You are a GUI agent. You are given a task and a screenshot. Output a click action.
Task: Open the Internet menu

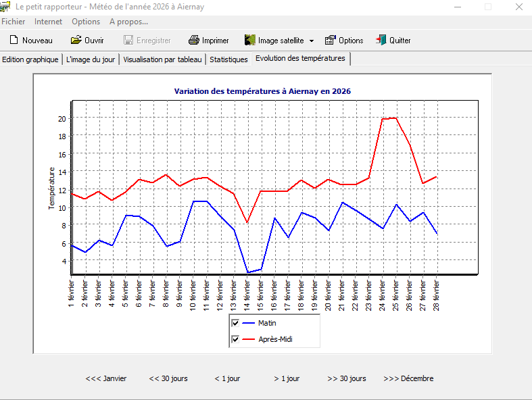pos(48,22)
